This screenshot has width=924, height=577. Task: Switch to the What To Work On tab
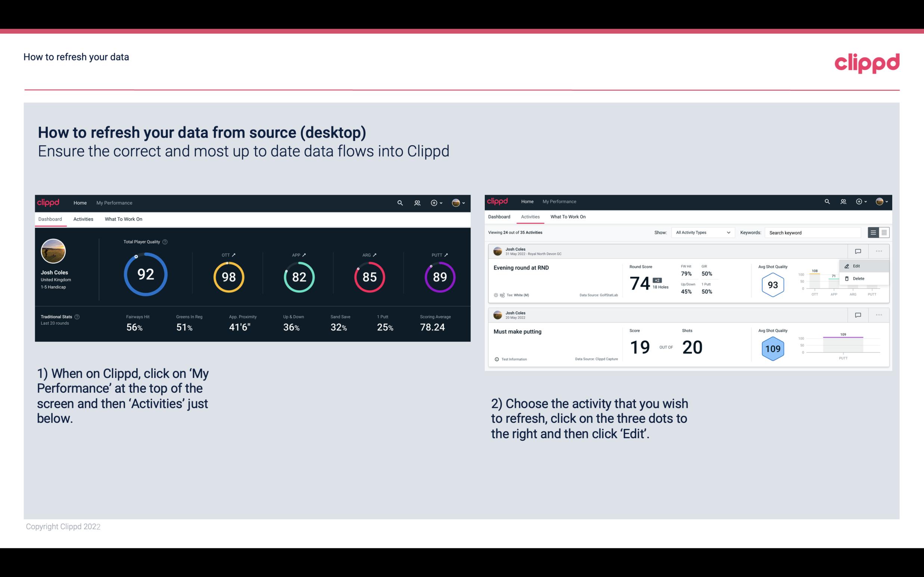123,218
